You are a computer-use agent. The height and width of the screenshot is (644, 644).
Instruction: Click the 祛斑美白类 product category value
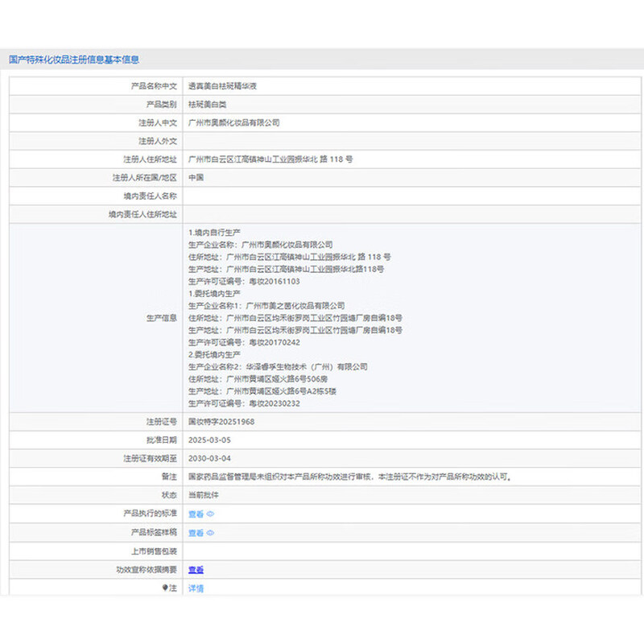[208, 105]
